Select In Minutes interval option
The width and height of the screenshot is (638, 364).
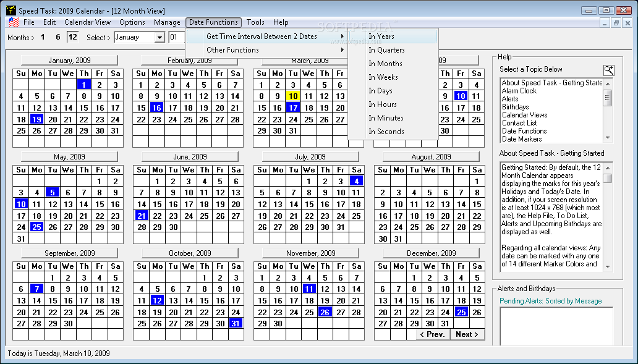(x=393, y=118)
